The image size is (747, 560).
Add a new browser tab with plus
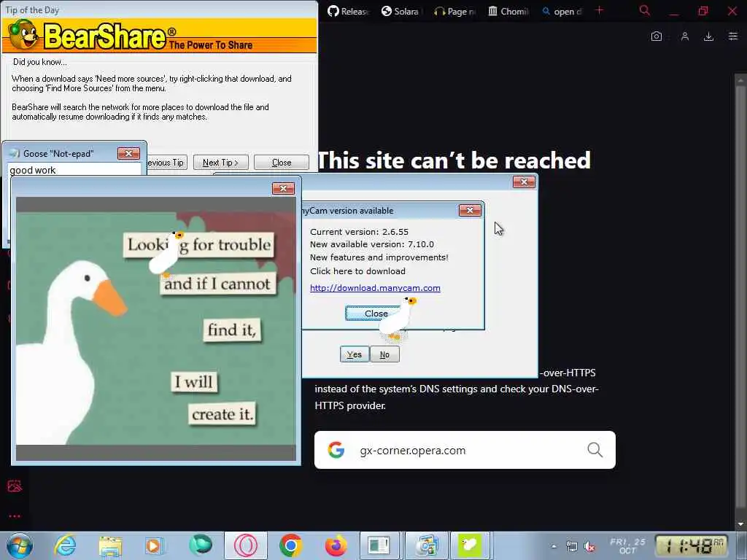click(x=600, y=10)
